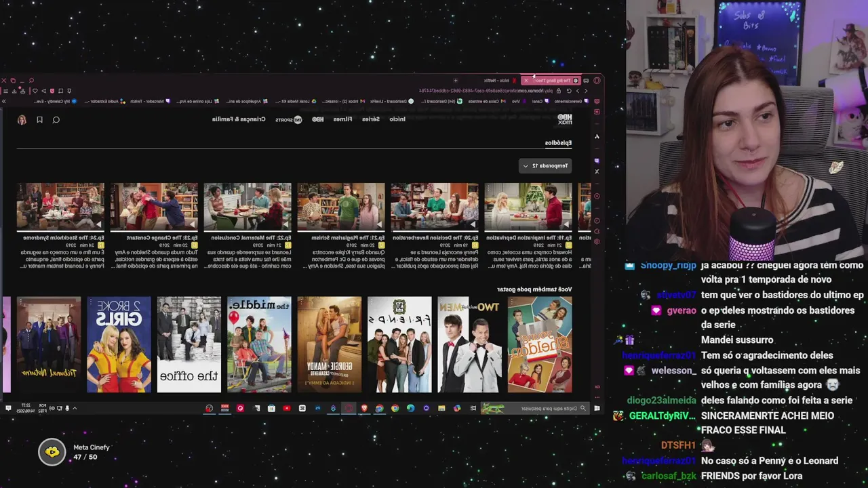868x488 pixels.
Task: Open a new browser tab with plus button
Action: (456, 80)
